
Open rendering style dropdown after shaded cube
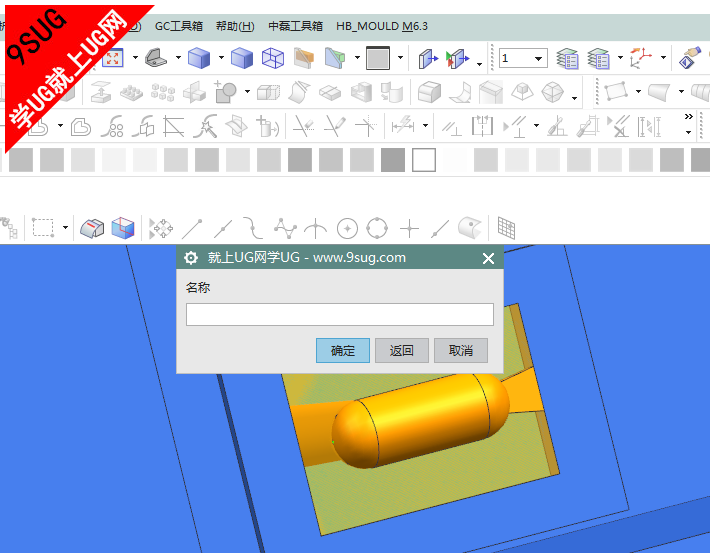point(221,58)
